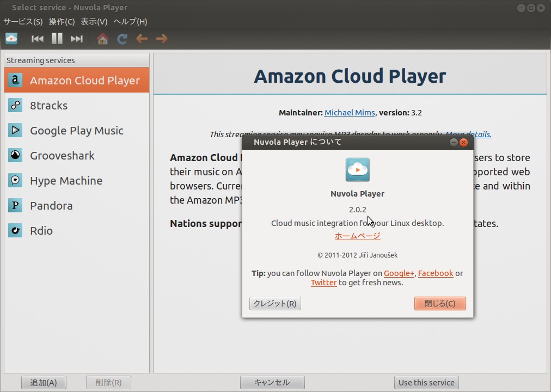
Task: Navigate forward with right orange arrow
Action: 162,39
